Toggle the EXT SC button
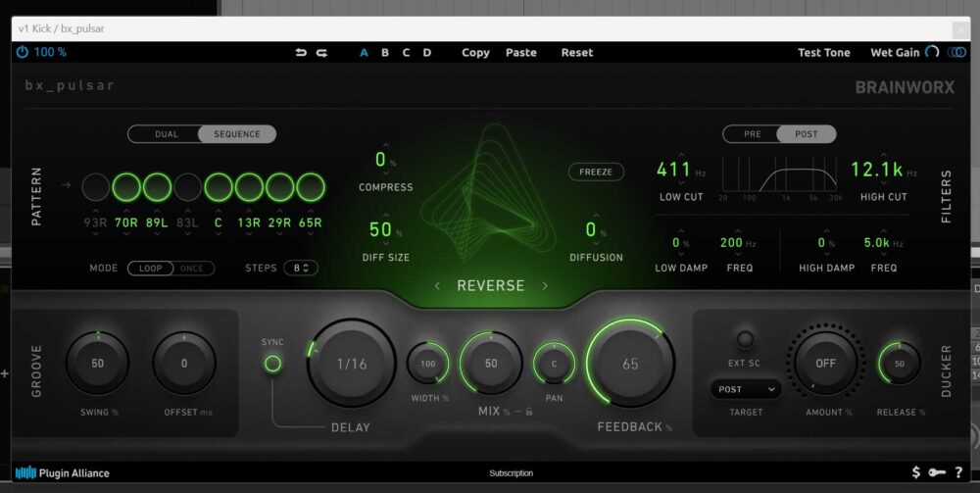Image resolution: width=980 pixels, height=493 pixels. 745,339
